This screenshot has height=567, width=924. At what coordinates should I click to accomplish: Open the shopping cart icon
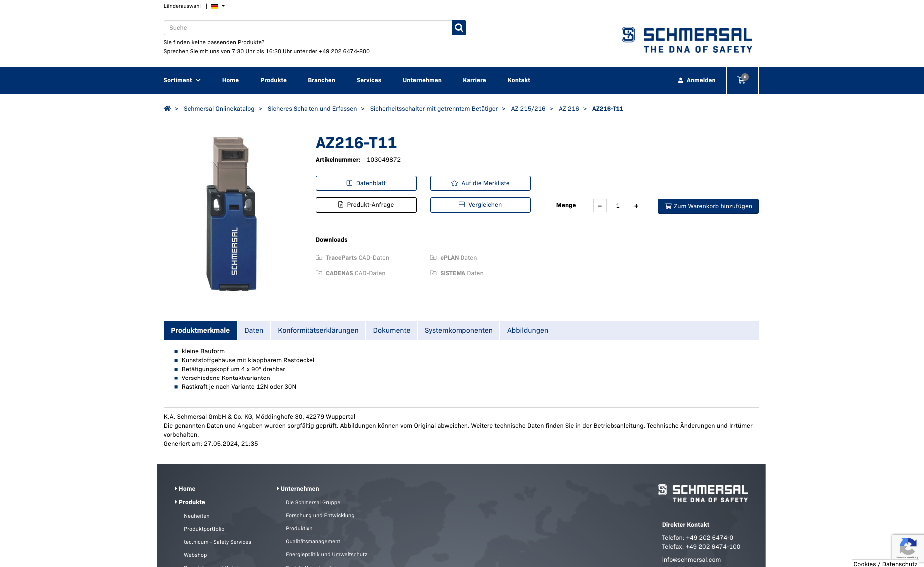coord(742,80)
